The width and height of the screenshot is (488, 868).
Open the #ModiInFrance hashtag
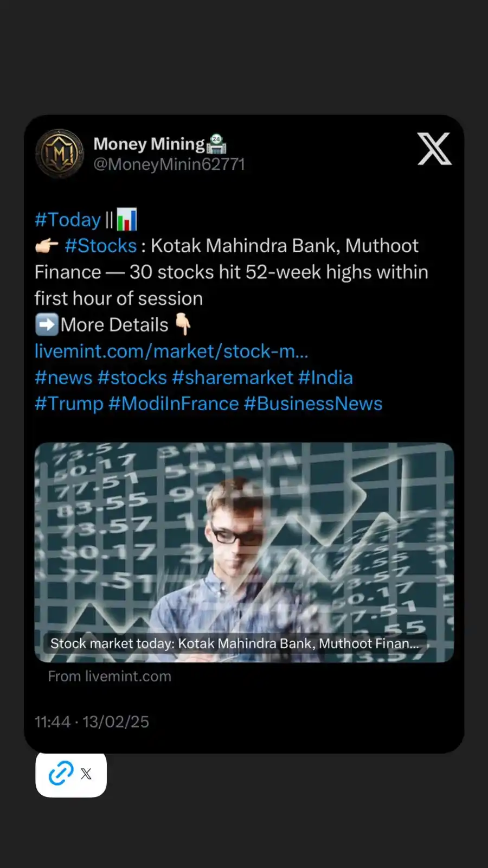(175, 403)
